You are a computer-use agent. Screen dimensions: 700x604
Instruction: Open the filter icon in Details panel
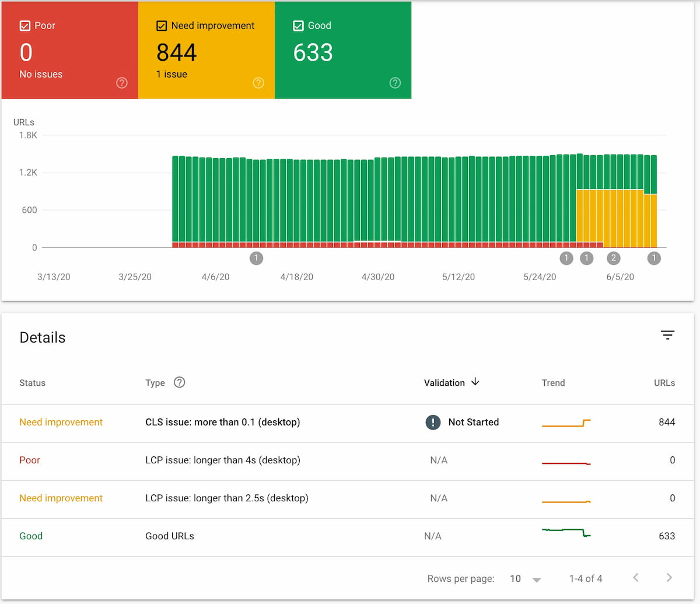coord(667,335)
